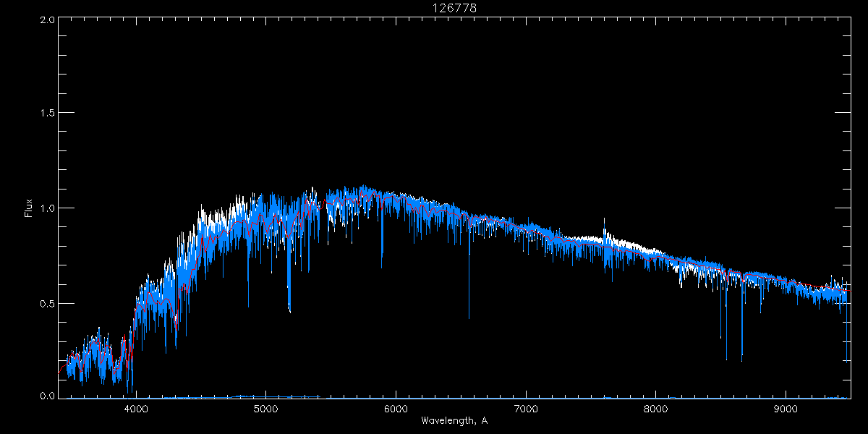Image resolution: width=868 pixels, height=434 pixels.
Task: Click the plot title "126778"
Action: [x=454, y=7]
